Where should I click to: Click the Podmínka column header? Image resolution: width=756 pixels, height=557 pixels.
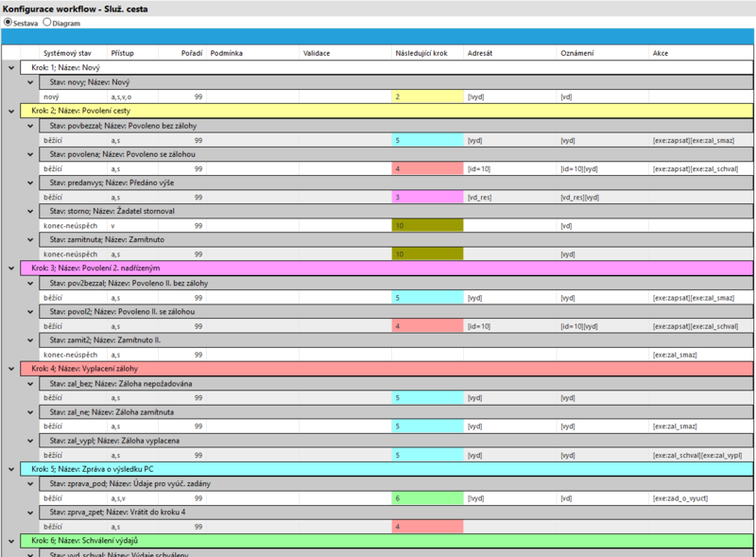tap(252, 53)
